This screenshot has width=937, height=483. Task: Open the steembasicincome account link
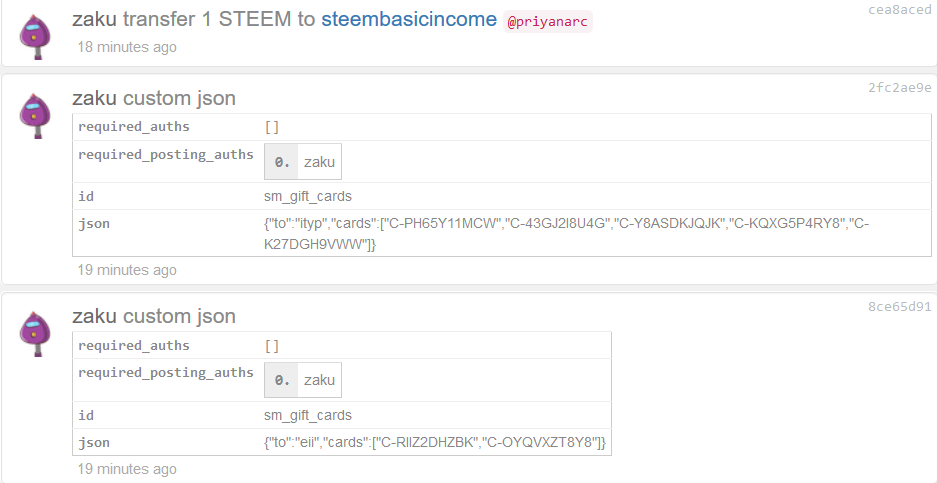click(x=409, y=19)
